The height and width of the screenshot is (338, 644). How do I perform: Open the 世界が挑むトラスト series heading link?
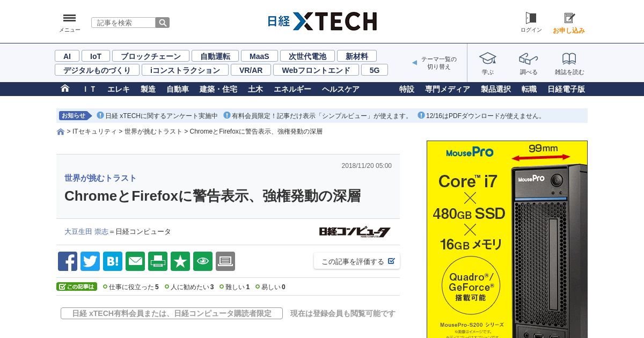100,178
